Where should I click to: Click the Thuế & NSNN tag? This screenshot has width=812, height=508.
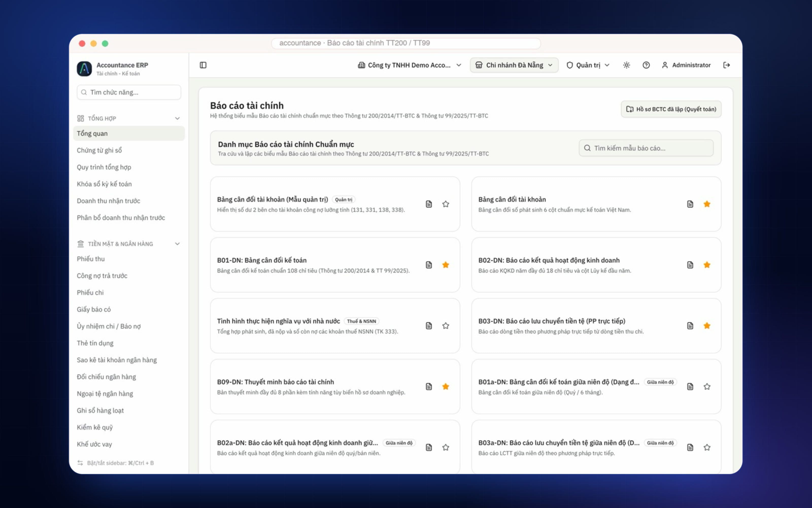click(x=361, y=321)
